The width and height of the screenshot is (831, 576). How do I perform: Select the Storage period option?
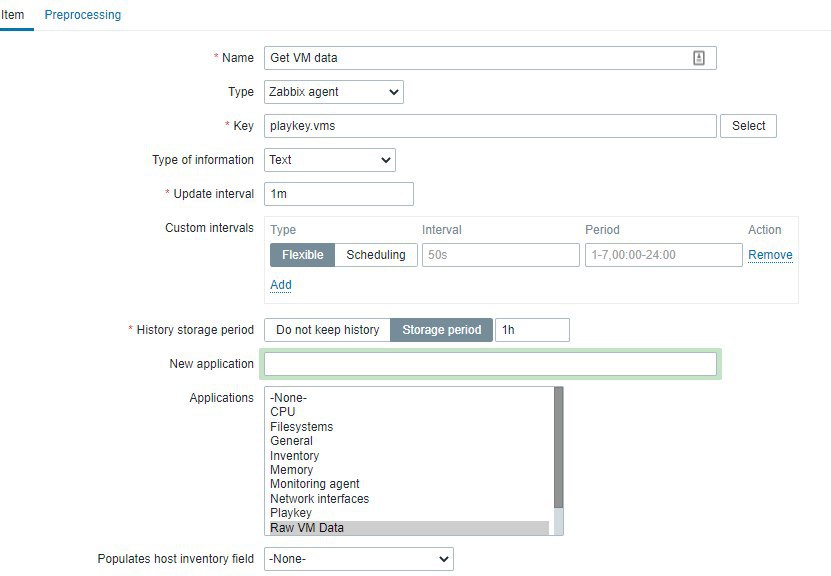[x=441, y=330]
